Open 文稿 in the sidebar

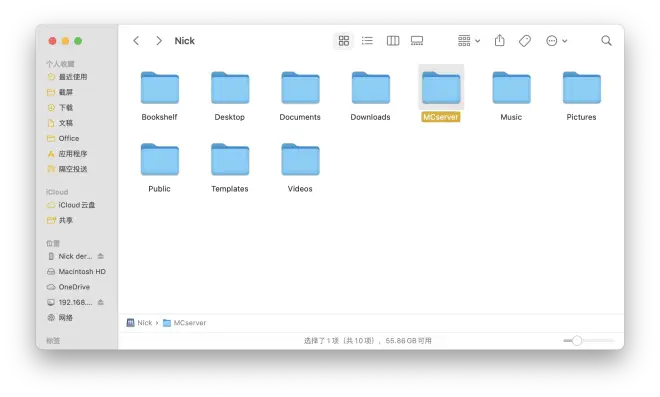coord(60,123)
